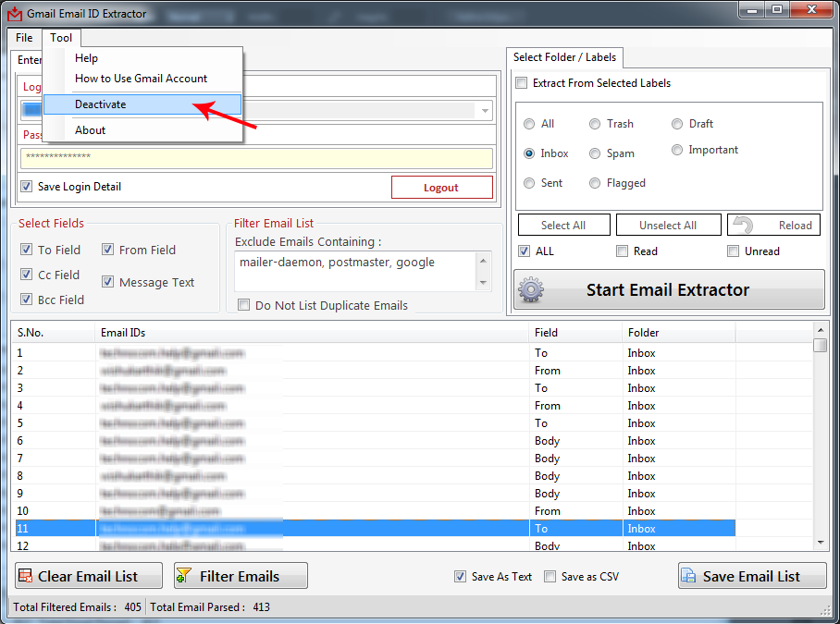Select row 11 in the email list

pos(375,528)
